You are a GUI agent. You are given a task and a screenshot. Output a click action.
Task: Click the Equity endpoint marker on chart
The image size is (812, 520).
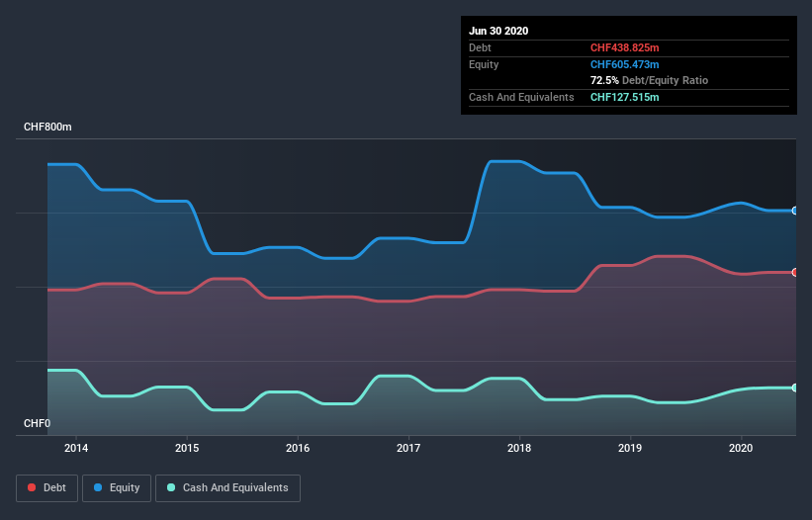pyautogui.click(x=795, y=211)
